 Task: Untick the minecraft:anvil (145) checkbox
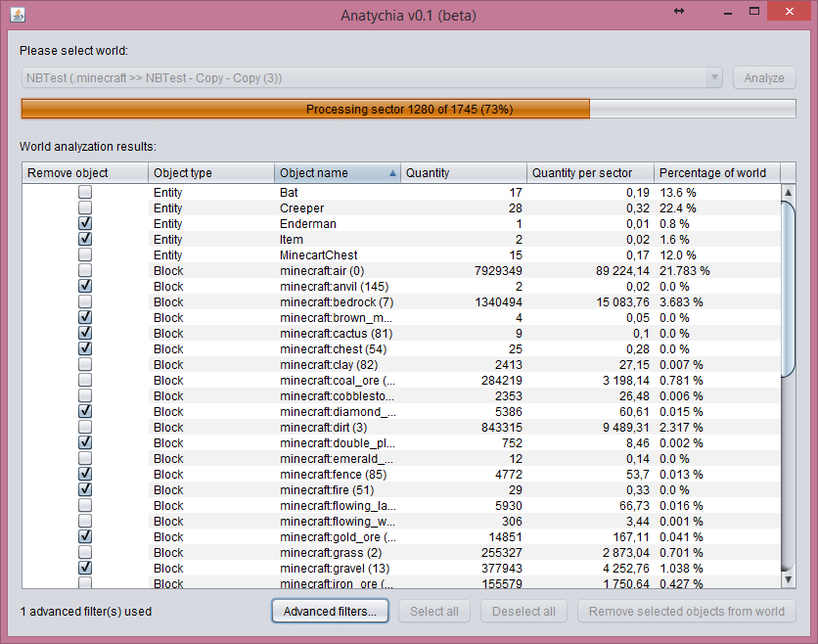[x=85, y=286]
